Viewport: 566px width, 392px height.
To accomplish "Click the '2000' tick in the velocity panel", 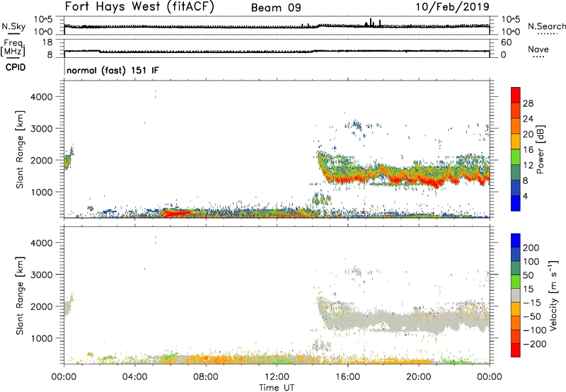I will click(41, 306).
